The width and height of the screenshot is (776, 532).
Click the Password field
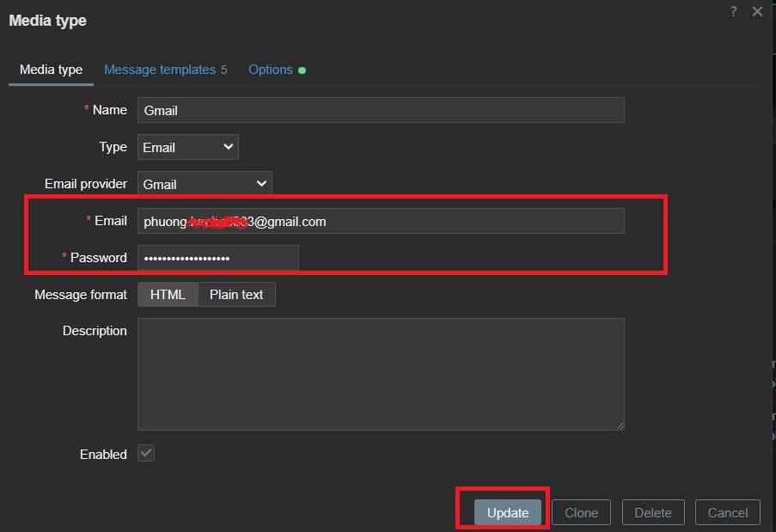(217, 258)
